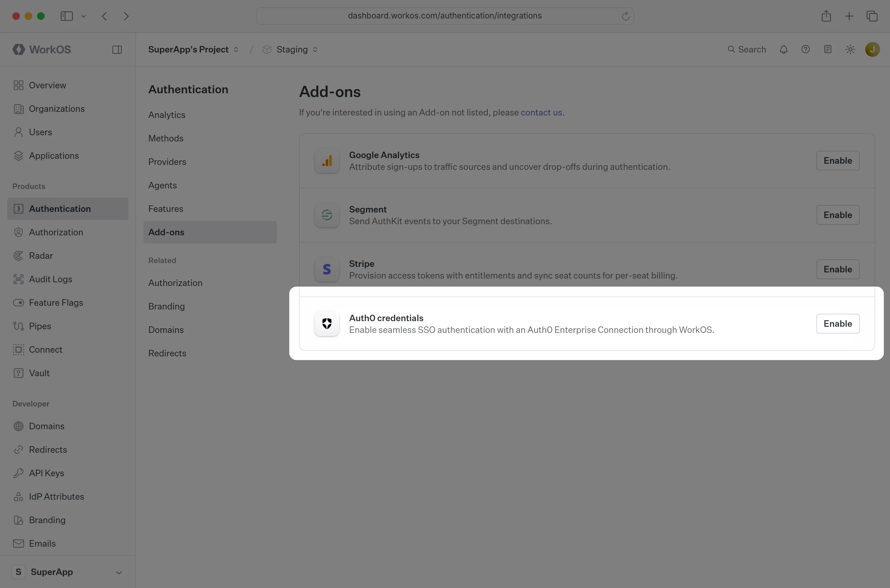Select Authentication in Products sidebar

pyautogui.click(x=68, y=209)
